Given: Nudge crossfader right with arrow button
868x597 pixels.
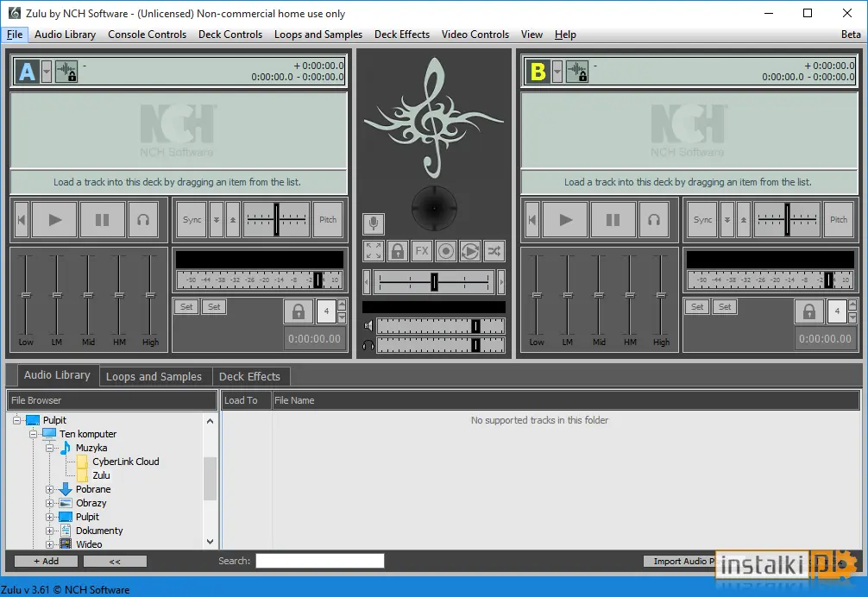Looking at the screenshot, I should pyautogui.click(x=501, y=282).
